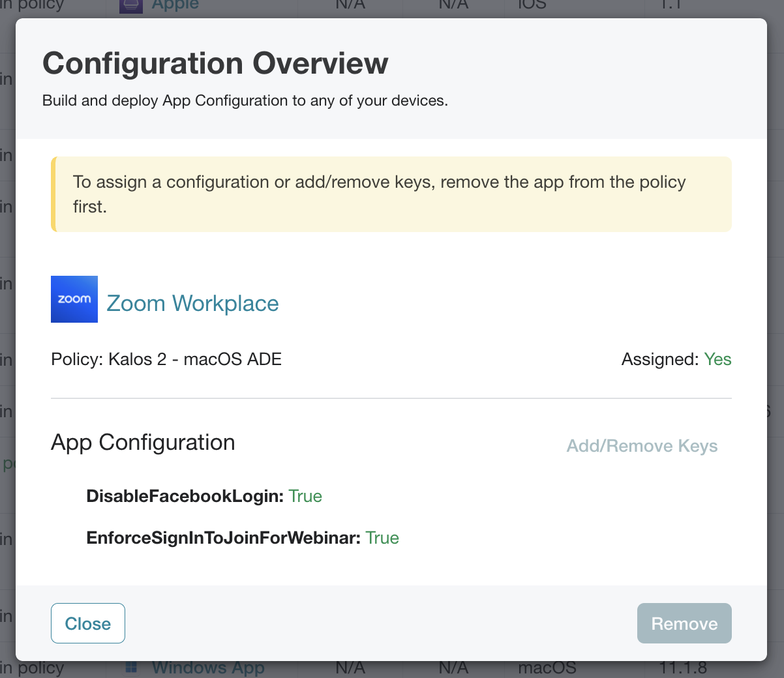This screenshot has width=784, height=678.
Task: Click the "Assigned: Yes" status text
Action: click(x=676, y=359)
